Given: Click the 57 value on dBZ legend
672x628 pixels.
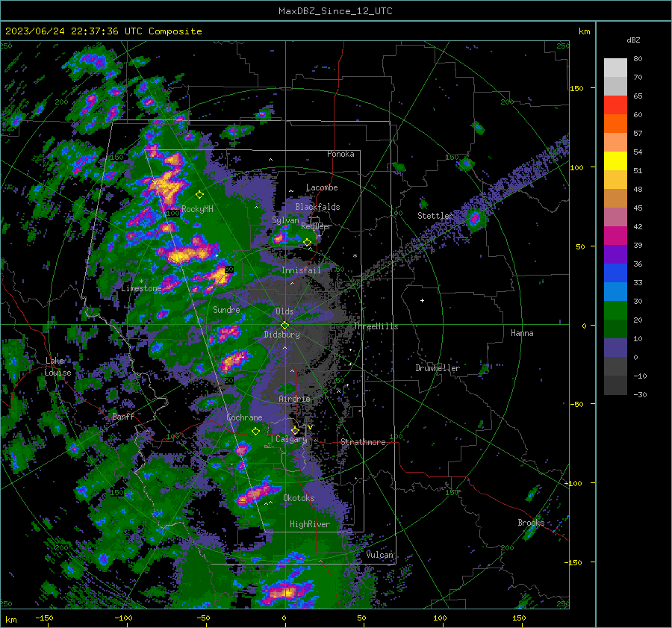Looking at the screenshot, I should [638, 134].
